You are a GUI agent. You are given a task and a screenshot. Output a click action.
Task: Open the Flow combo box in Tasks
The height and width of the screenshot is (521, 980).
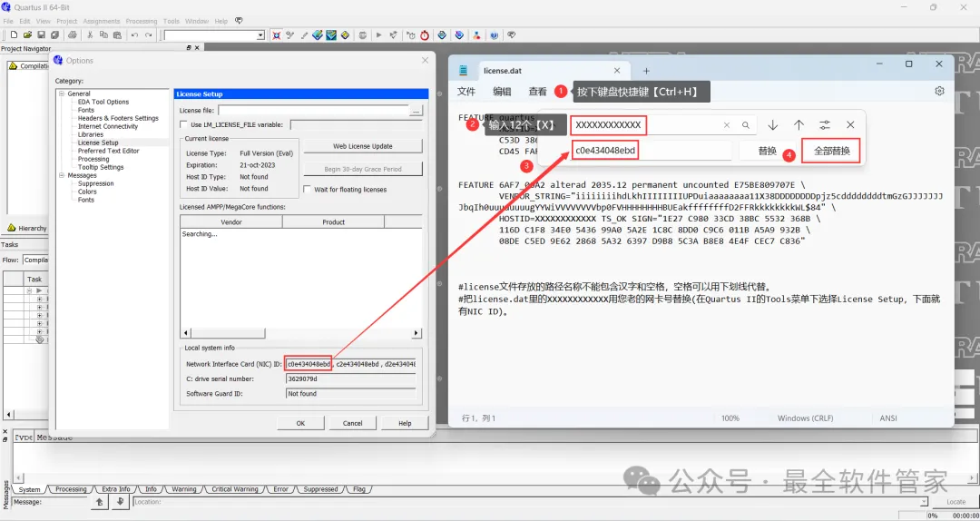pyautogui.click(x=35, y=260)
